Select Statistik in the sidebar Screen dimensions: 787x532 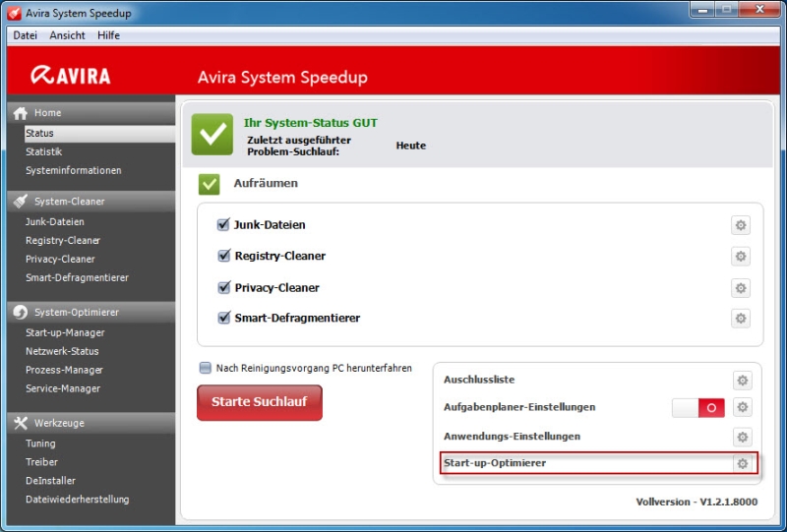click(x=43, y=151)
